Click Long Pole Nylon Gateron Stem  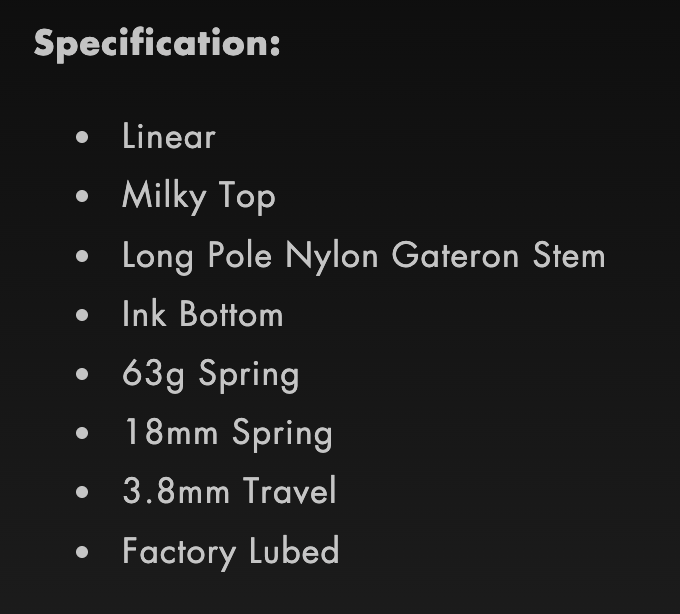click(363, 256)
